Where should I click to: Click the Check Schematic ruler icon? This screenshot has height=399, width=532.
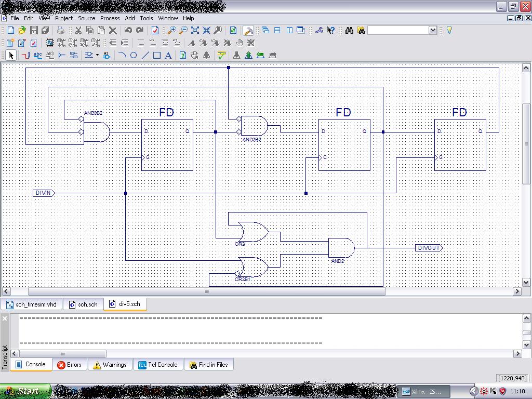pyautogui.click(x=221, y=55)
